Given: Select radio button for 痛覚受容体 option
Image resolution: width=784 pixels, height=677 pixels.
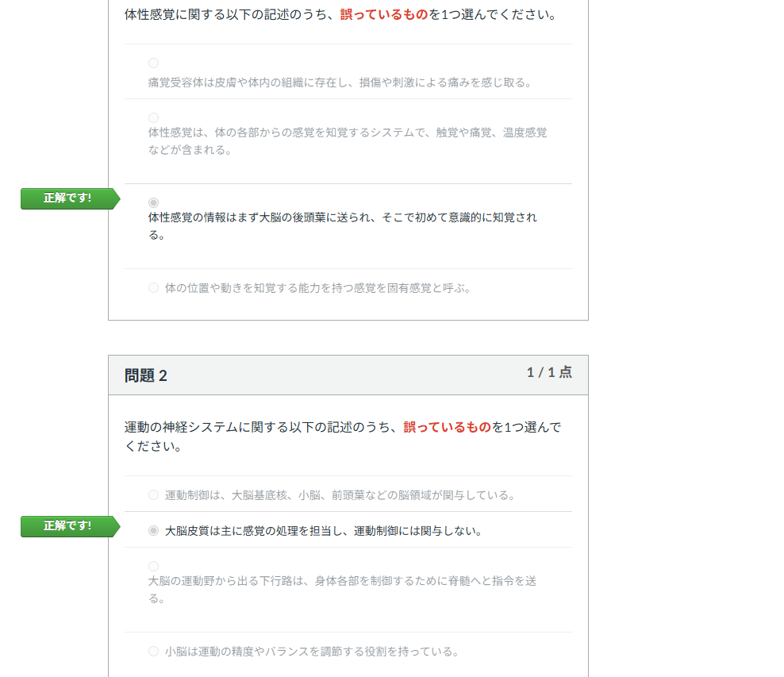Looking at the screenshot, I should [x=153, y=63].
